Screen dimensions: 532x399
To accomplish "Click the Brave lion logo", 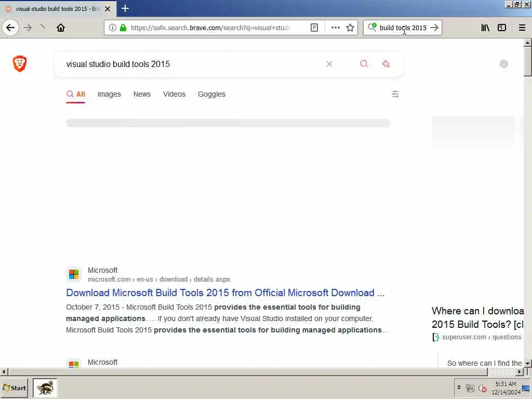I will [20, 64].
